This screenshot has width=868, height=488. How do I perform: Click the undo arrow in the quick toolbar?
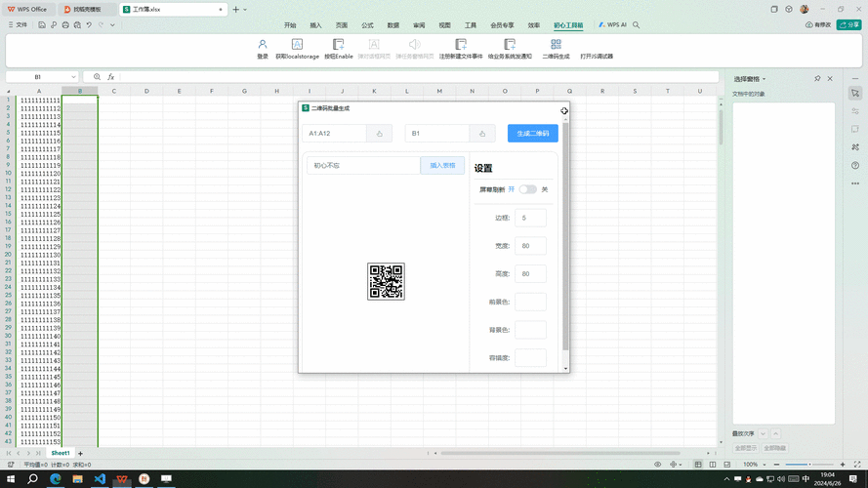[89, 25]
